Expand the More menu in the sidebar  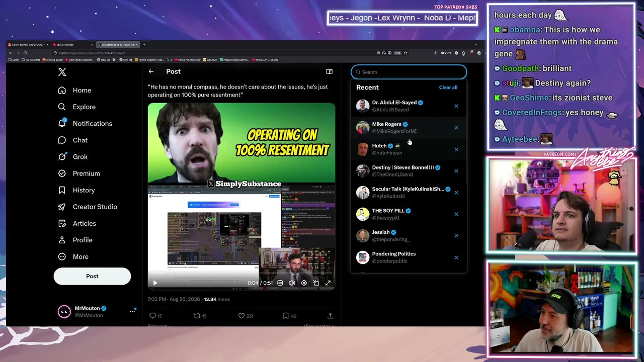(x=73, y=256)
